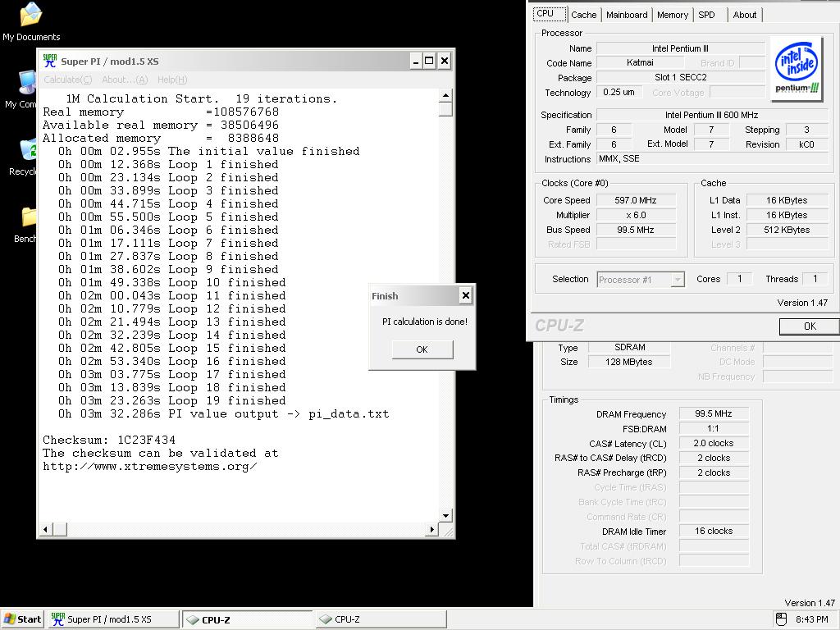This screenshot has width=840, height=630.
Task: Click the Windows Start button
Action: (22, 619)
